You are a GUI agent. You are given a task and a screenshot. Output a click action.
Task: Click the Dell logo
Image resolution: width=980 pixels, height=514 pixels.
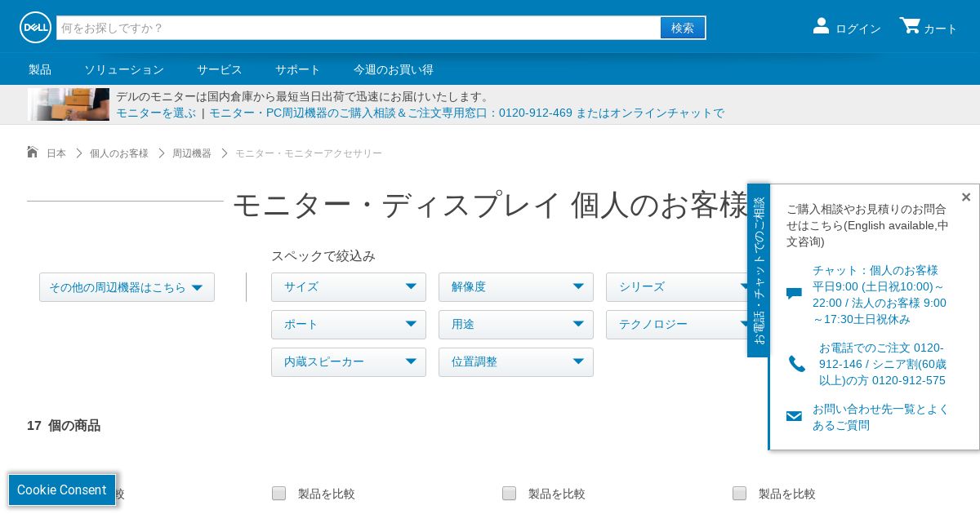35,28
